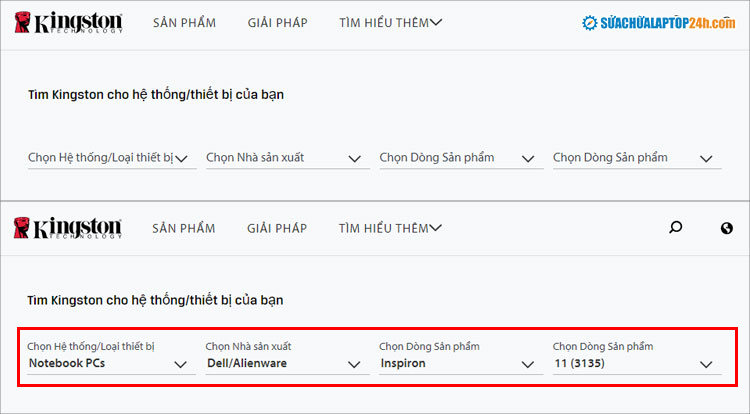This screenshot has height=414, width=750.
Task: Open SẢN PHẨM menu in the top header
Action: [x=184, y=22]
